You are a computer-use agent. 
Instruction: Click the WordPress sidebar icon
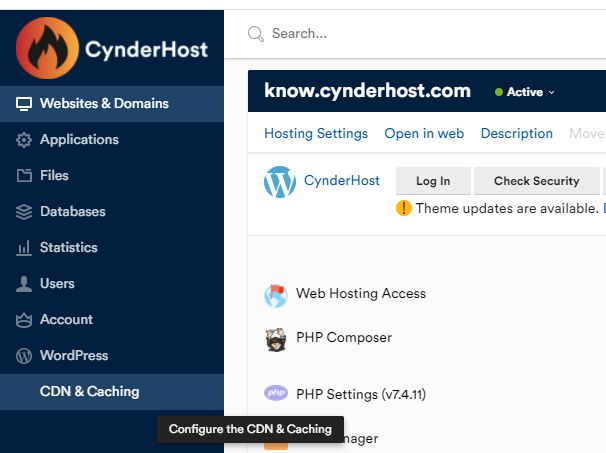point(24,356)
